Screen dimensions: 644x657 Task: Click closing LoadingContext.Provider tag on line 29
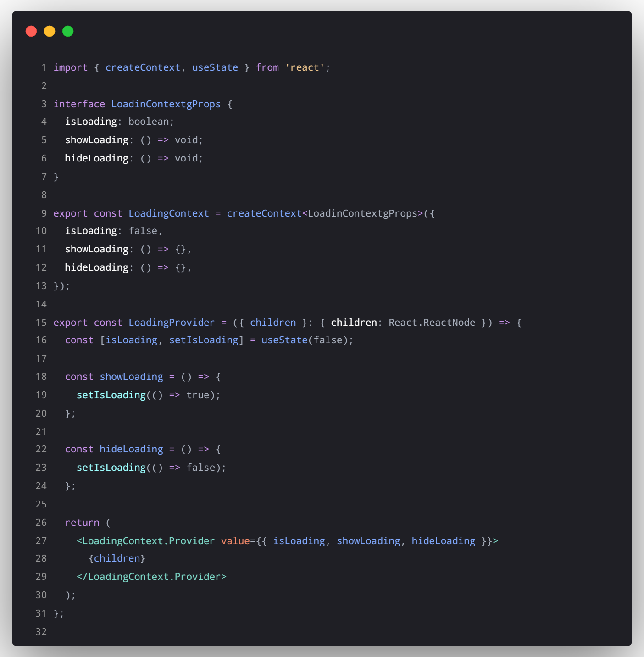tap(151, 577)
